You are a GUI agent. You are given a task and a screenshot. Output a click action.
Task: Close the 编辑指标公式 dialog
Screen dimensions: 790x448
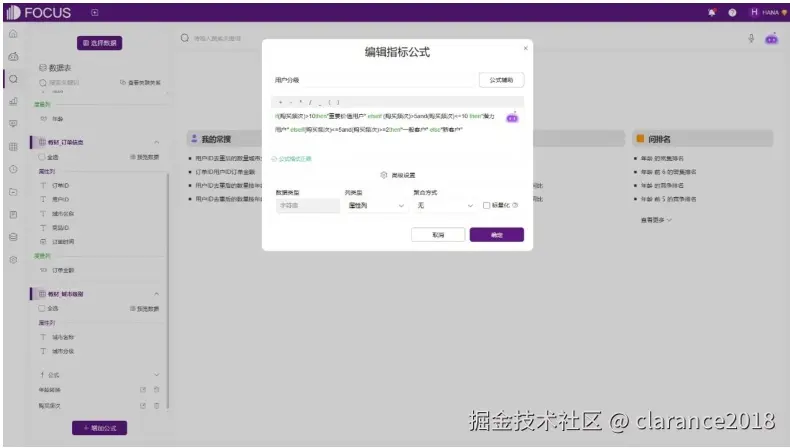pyautogui.click(x=525, y=48)
